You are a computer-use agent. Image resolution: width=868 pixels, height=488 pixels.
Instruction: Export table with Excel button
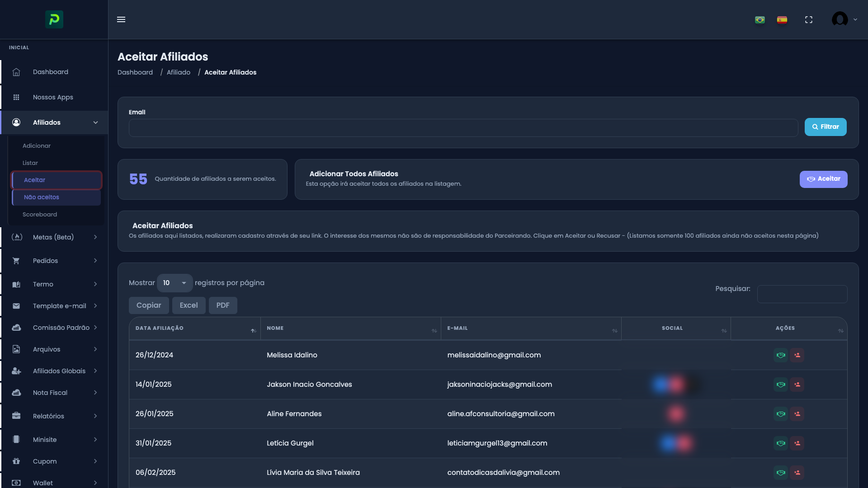pyautogui.click(x=189, y=305)
